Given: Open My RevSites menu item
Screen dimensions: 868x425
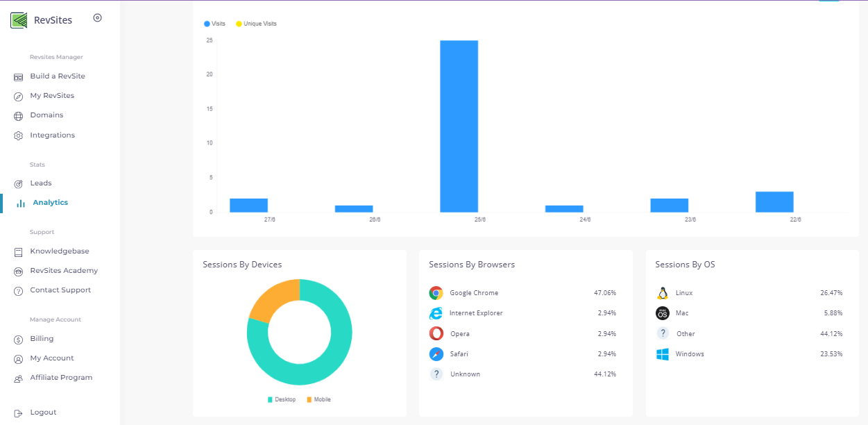Looking at the screenshot, I should tap(52, 96).
